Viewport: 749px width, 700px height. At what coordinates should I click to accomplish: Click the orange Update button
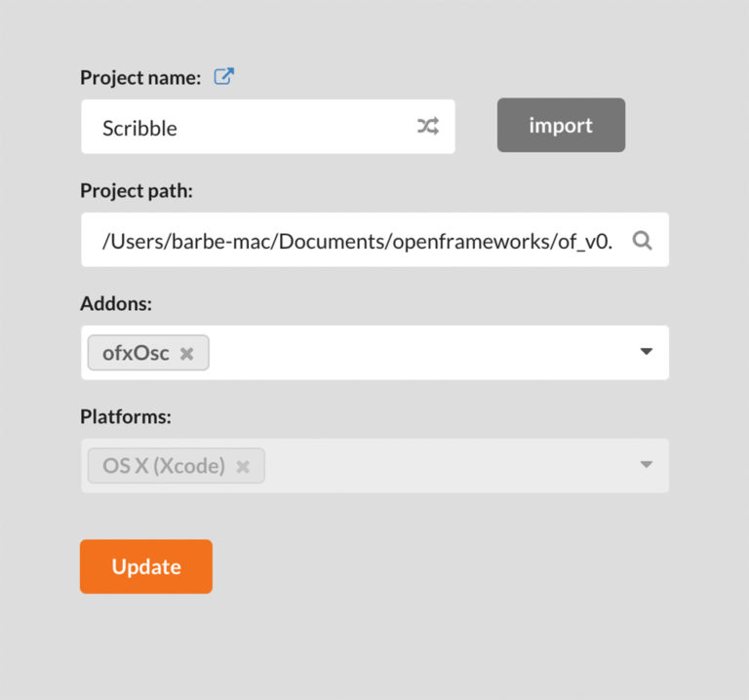click(x=146, y=566)
